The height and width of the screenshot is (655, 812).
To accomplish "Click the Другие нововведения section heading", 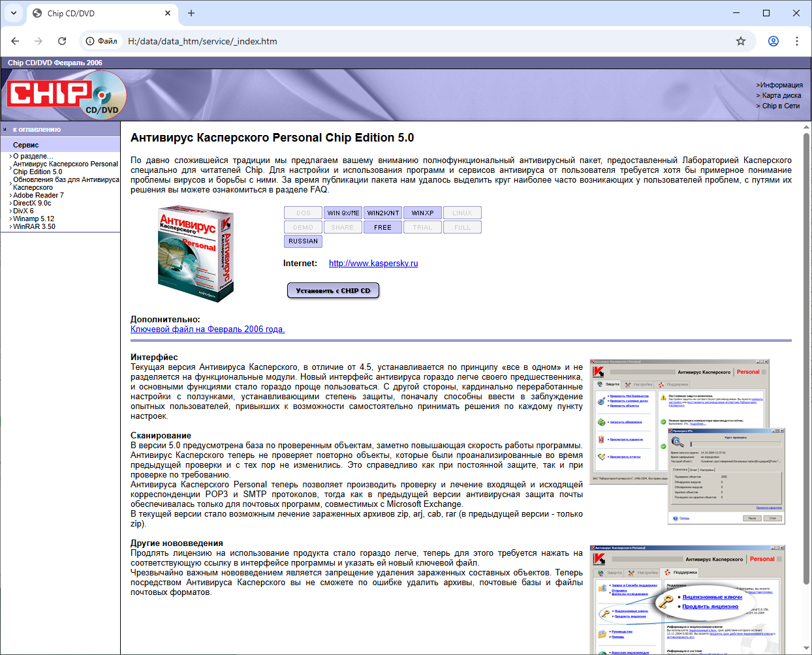I will 177,543.
